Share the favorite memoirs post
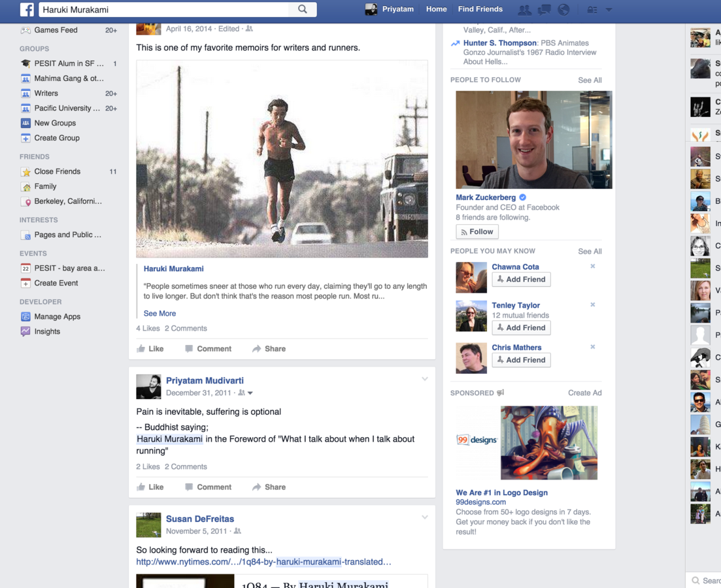Viewport: 721px width, 588px height. [x=269, y=348]
